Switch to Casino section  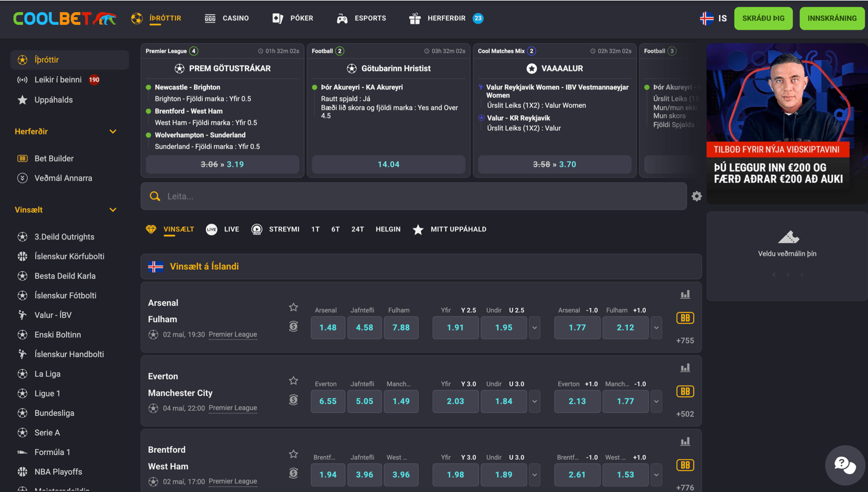[x=227, y=18]
